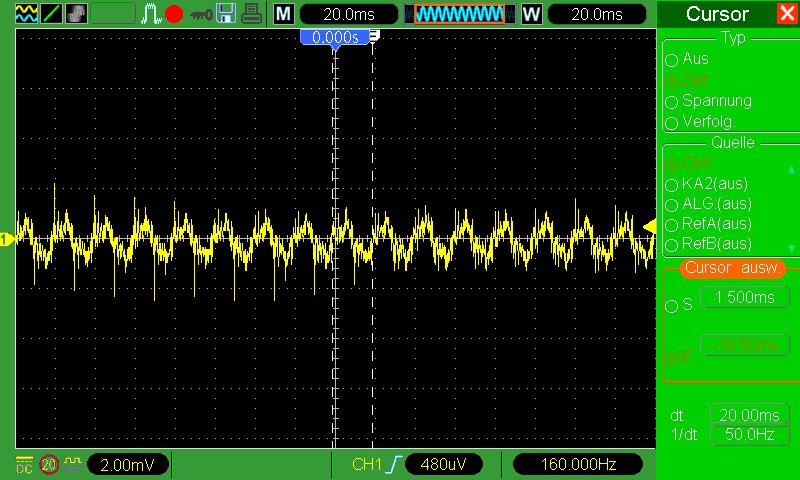Click the dual waveform display icon
The height and width of the screenshot is (480, 800).
point(27,14)
